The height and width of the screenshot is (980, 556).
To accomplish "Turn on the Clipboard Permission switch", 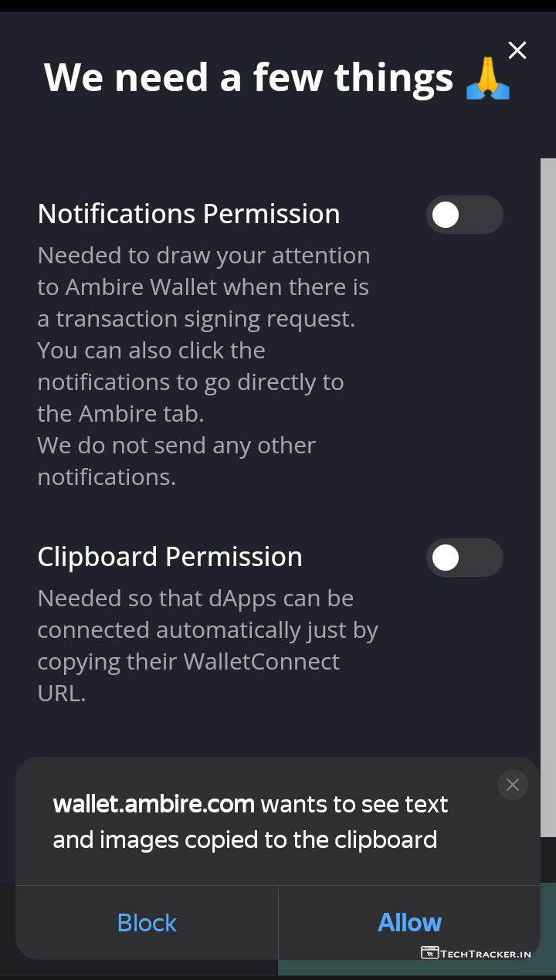I will pyautogui.click(x=464, y=558).
